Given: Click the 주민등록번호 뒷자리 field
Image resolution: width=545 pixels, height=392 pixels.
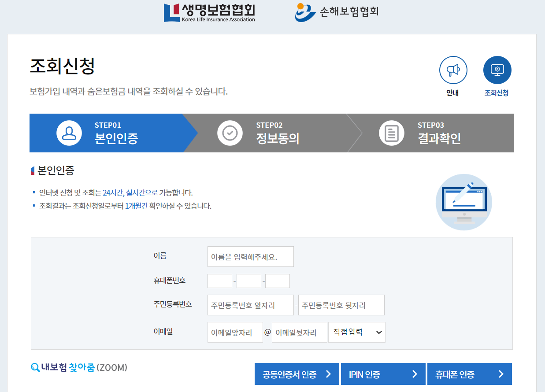Looking at the screenshot, I should 341,305.
